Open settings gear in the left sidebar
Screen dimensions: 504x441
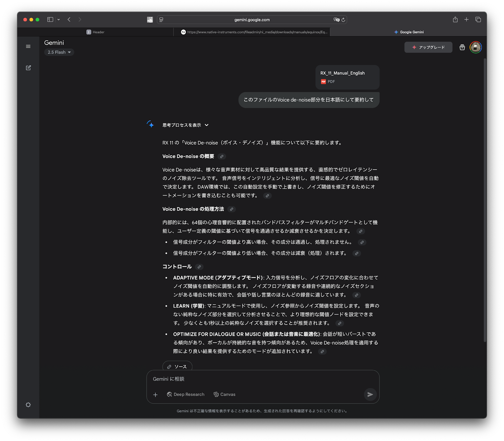coord(28,405)
